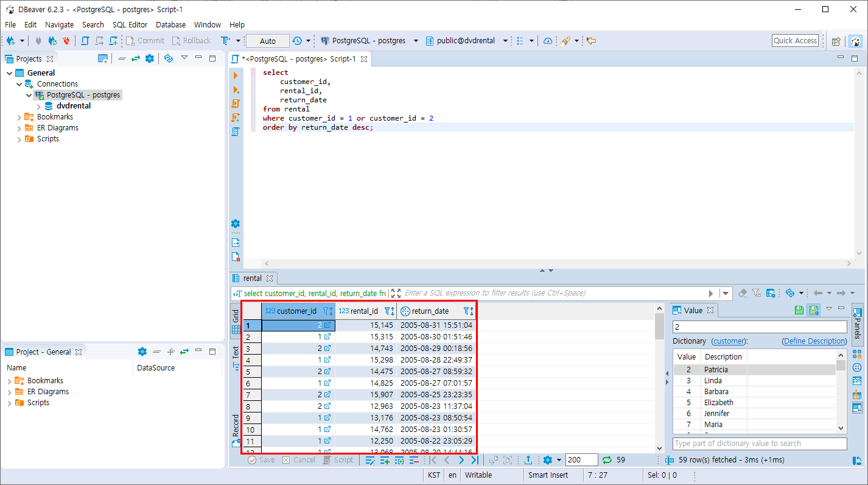Viewport: 868px width, 485px height.
Task: Select Linda row in dictionary list
Action: point(754,381)
